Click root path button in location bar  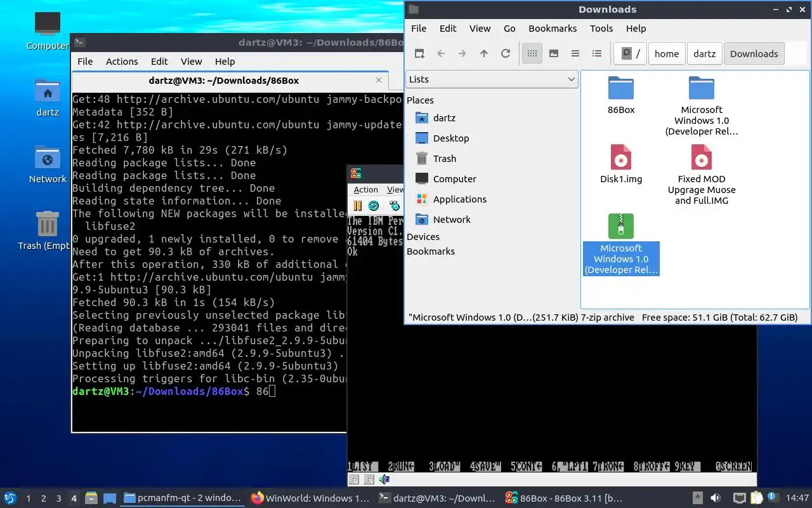pyautogui.click(x=630, y=53)
